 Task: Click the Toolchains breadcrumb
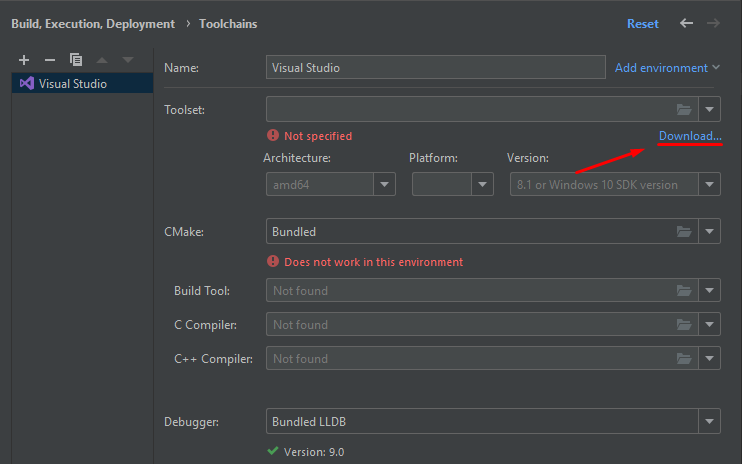pyautogui.click(x=228, y=24)
